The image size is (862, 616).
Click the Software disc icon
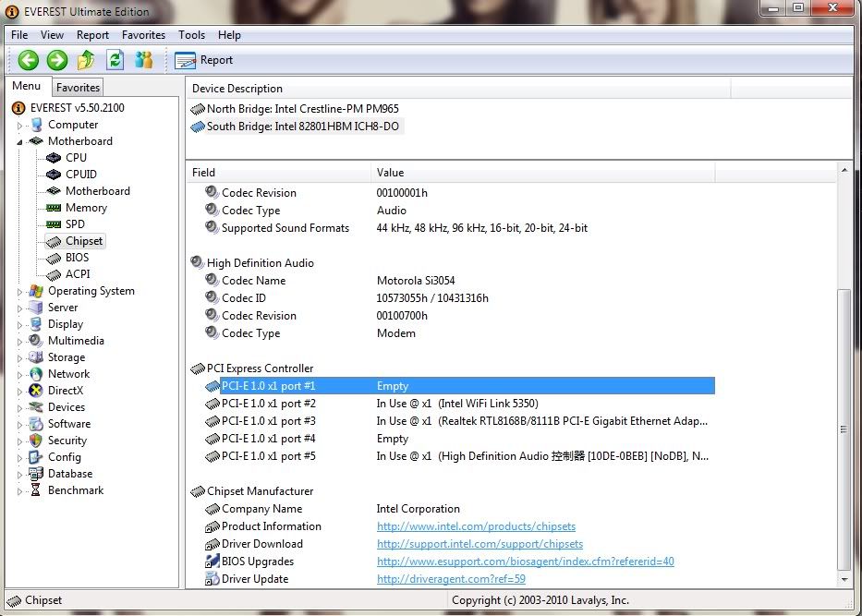tap(36, 424)
